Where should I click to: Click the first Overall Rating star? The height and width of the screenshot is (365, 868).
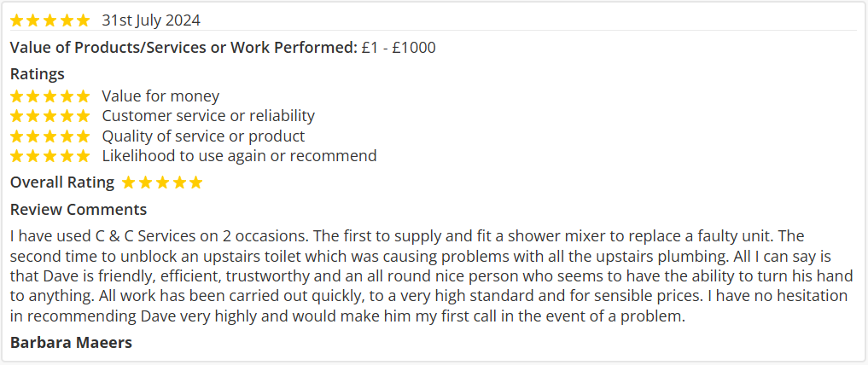(129, 182)
